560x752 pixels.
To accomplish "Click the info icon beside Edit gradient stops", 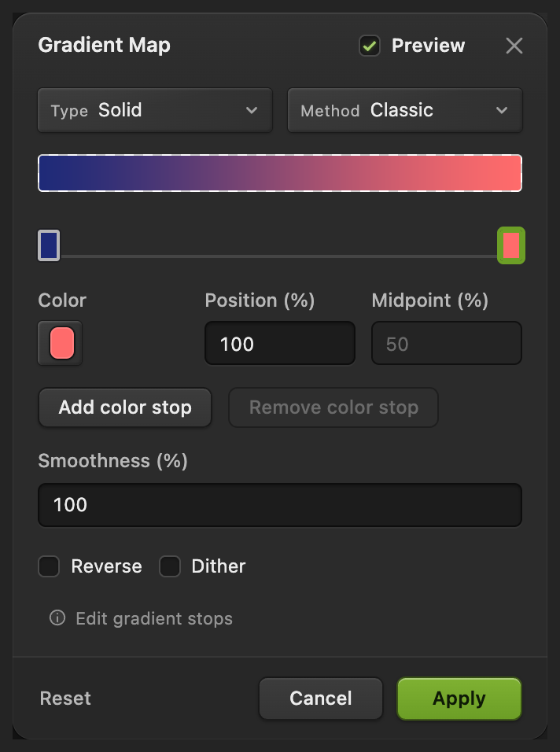I will 57,617.
